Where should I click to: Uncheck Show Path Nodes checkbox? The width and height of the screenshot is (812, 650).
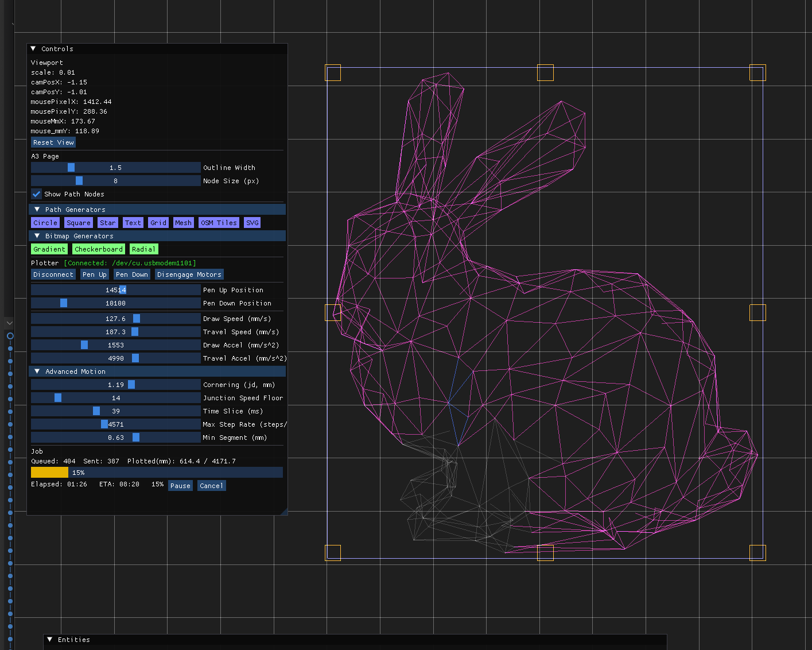37,194
